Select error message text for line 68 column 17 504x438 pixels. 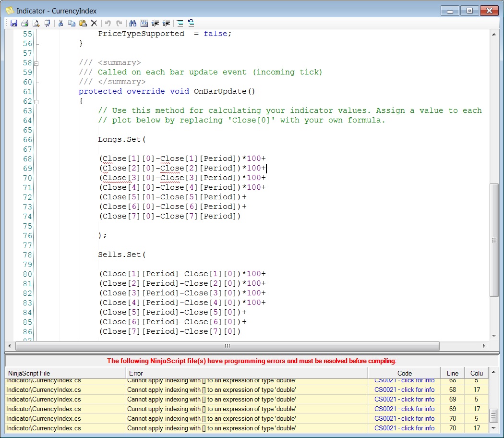tap(212, 390)
